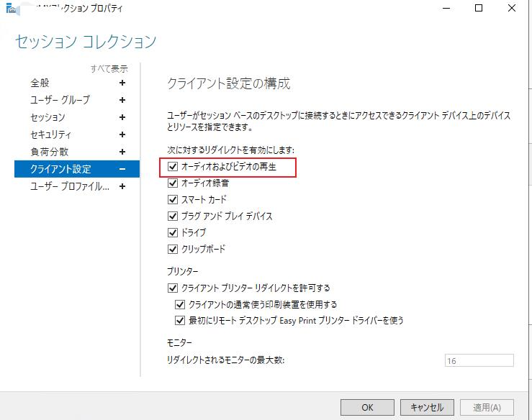The height and width of the screenshot is (420, 532).
Task: Click 次に対するリダイレクトを有効にします text
Action: pyautogui.click(x=230, y=150)
